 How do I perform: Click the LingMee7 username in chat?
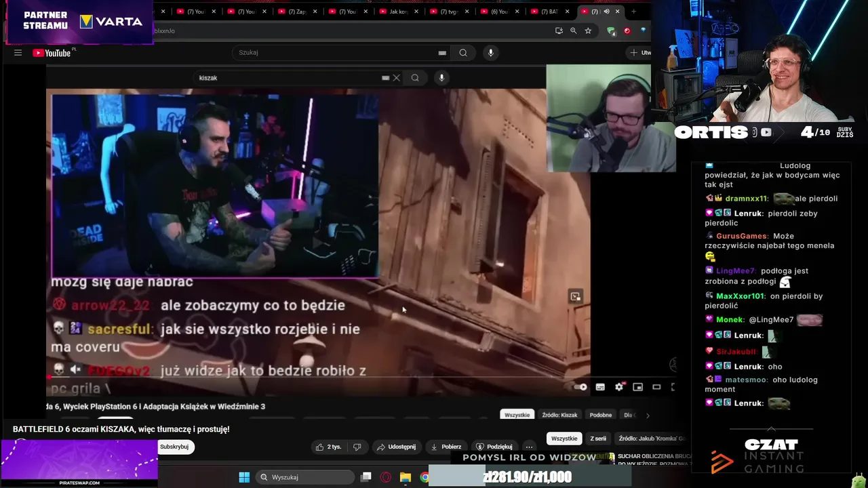[x=736, y=270]
